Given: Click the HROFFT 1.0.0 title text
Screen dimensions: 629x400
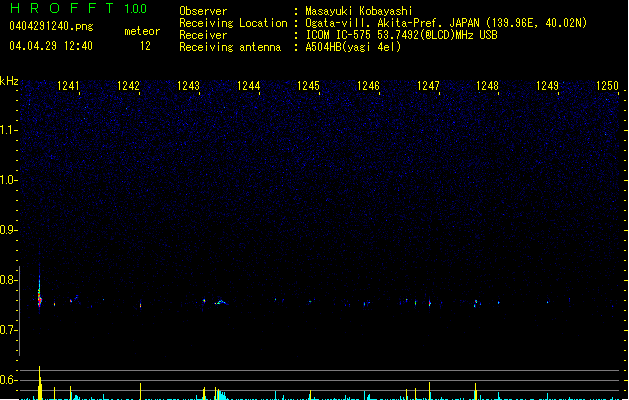Looking at the screenshot, I should (x=78, y=8).
